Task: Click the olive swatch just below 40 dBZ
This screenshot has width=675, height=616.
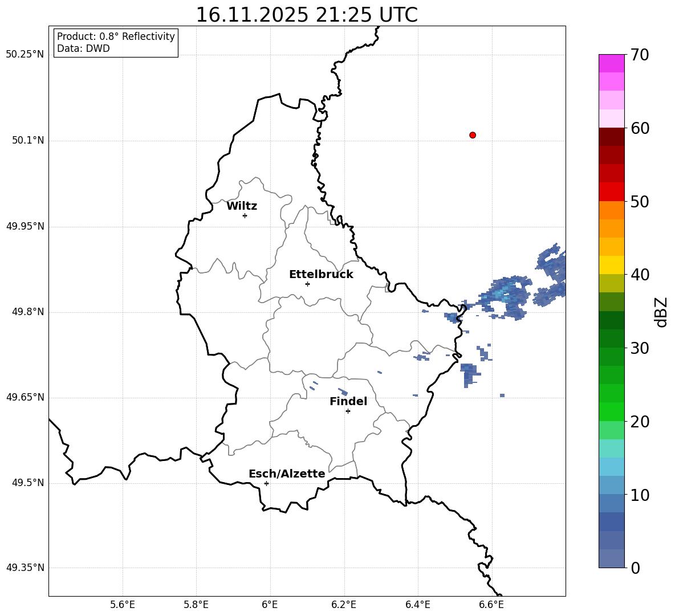Action: (611, 283)
